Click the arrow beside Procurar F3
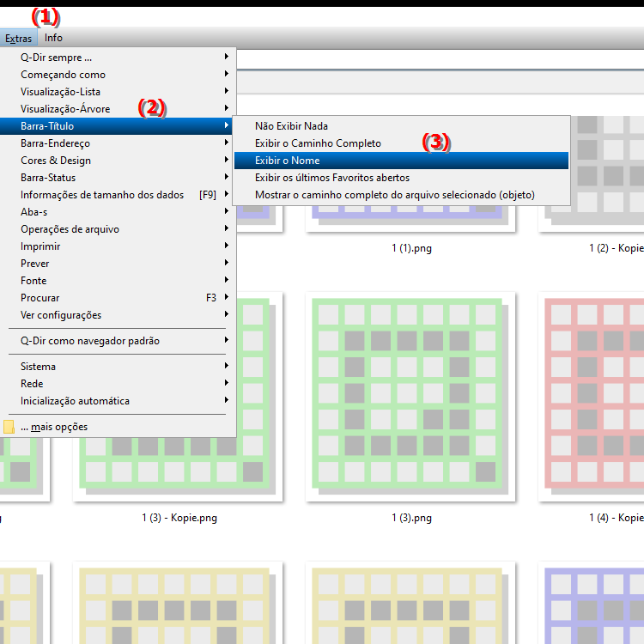 click(x=227, y=297)
